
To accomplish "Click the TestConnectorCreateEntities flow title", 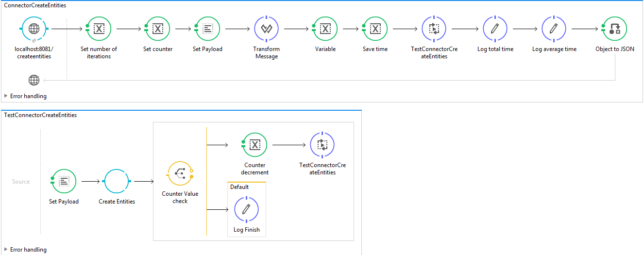I will click(40, 115).
